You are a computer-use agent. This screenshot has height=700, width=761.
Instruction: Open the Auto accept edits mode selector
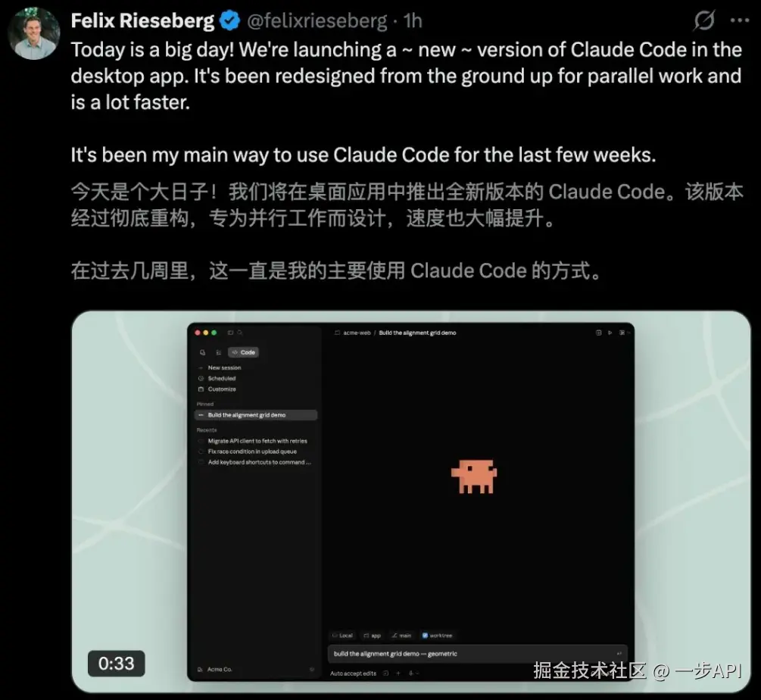pos(354,673)
